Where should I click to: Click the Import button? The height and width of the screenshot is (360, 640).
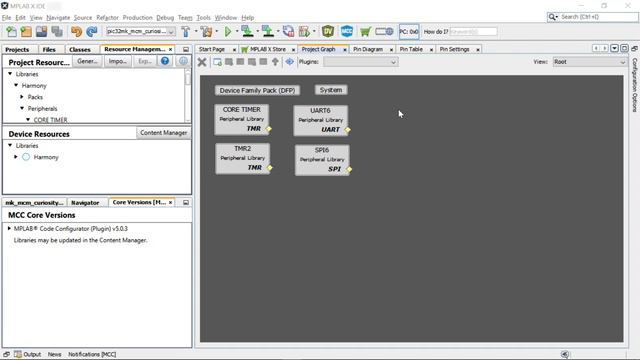(x=118, y=61)
